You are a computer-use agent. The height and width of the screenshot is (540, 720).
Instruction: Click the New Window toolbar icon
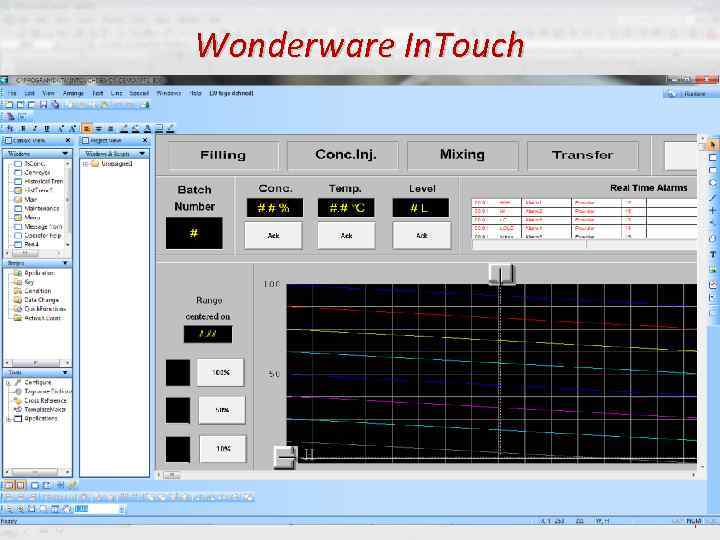click(x=9, y=105)
